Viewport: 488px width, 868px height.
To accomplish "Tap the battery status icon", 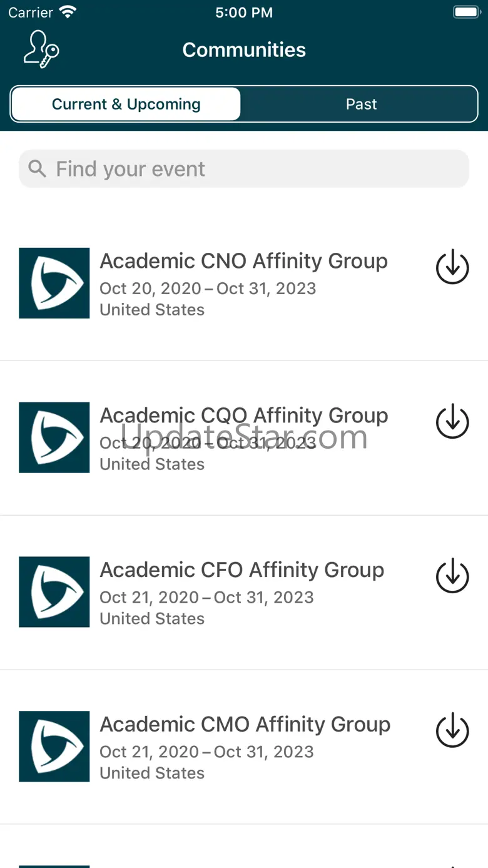I will [465, 13].
